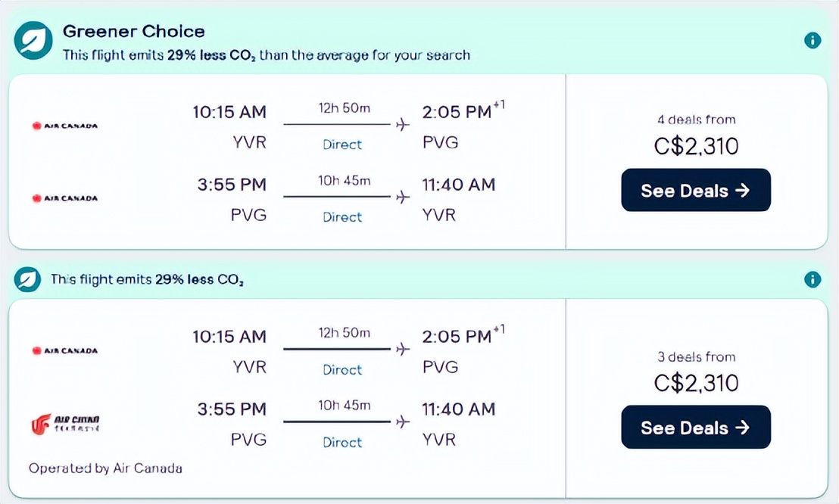The width and height of the screenshot is (839, 504).
Task: Click the 'Operated by Air Canada' note
Action: [x=105, y=468]
